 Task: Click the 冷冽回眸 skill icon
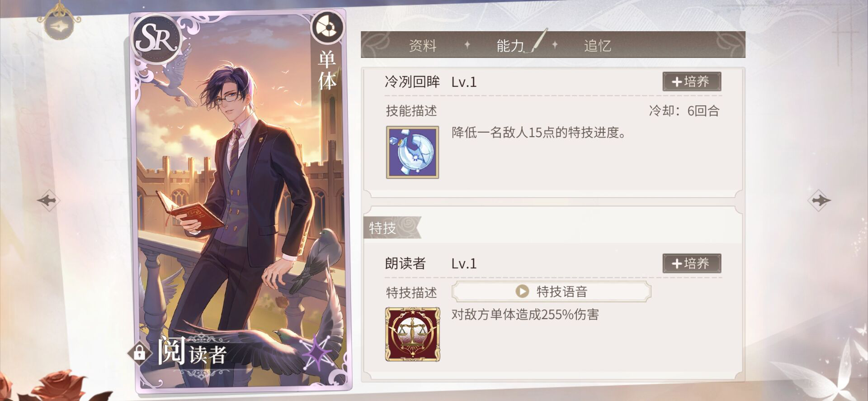tap(412, 152)
